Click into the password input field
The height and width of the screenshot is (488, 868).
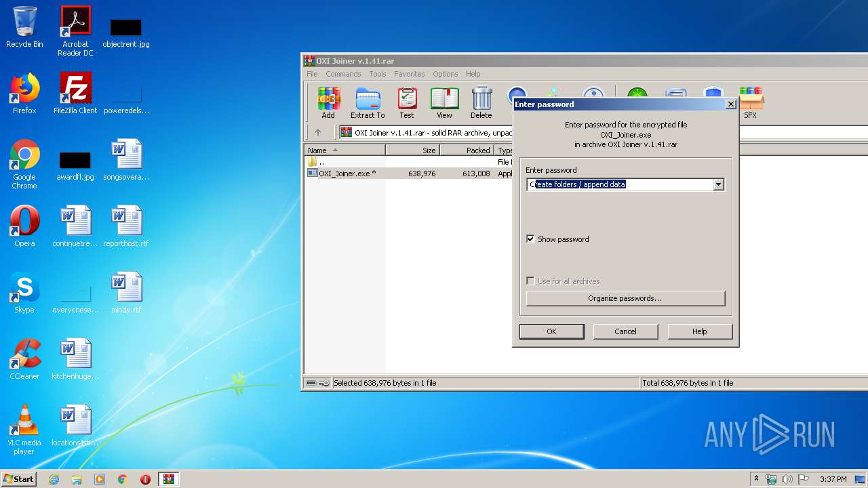[620, 184]
